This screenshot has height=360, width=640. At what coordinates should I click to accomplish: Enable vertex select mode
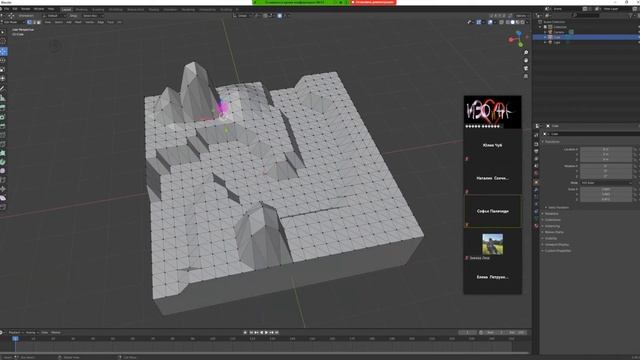click(x=29, y=22)
